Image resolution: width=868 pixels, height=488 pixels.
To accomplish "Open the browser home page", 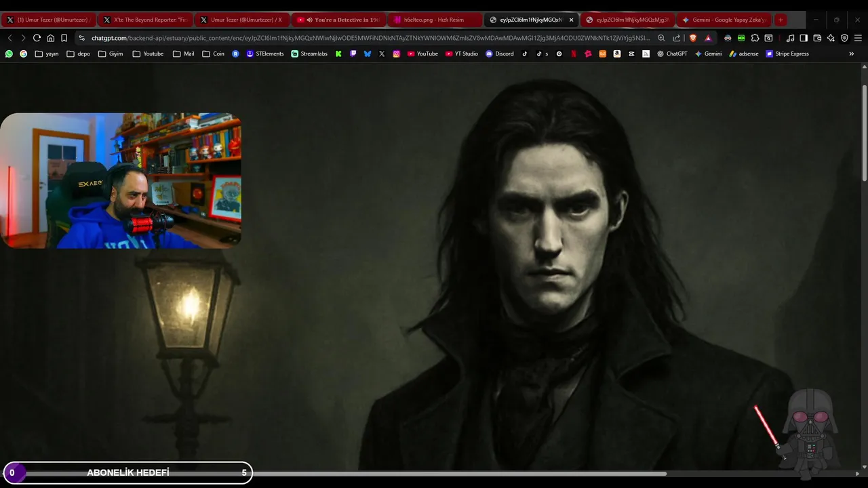I will click(50, 38).
